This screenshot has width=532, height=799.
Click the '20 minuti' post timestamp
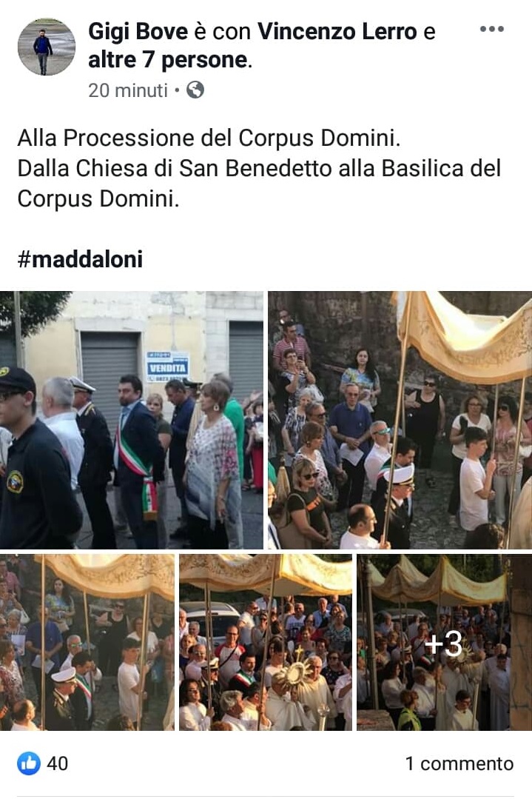[128, 90]
